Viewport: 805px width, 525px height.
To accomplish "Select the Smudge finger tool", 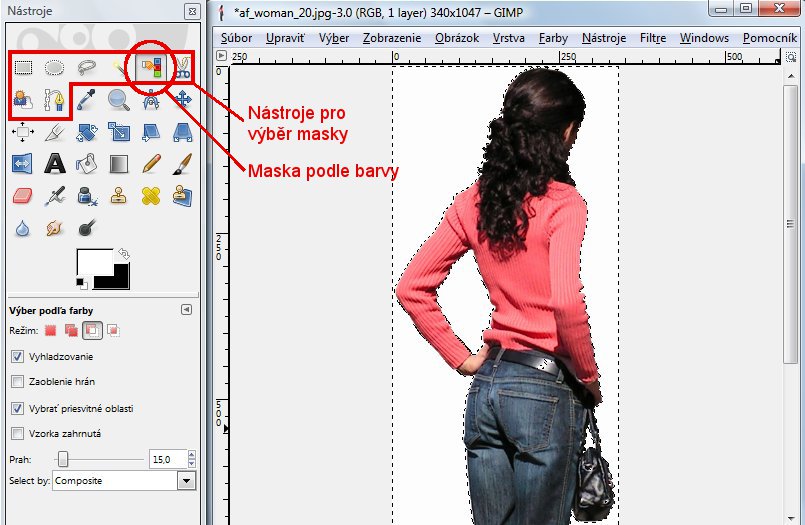I will click(54, 228).
